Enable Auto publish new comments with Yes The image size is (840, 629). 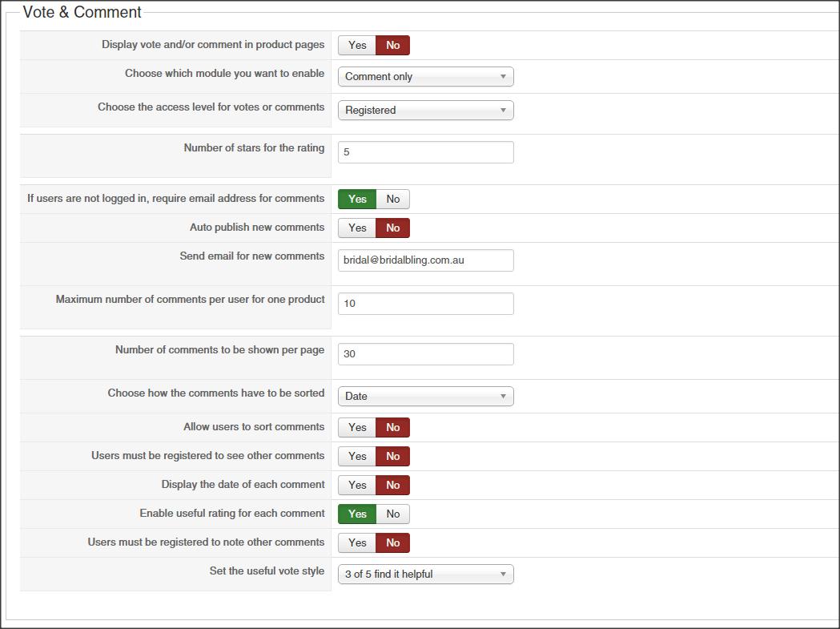tap(357, 228)
